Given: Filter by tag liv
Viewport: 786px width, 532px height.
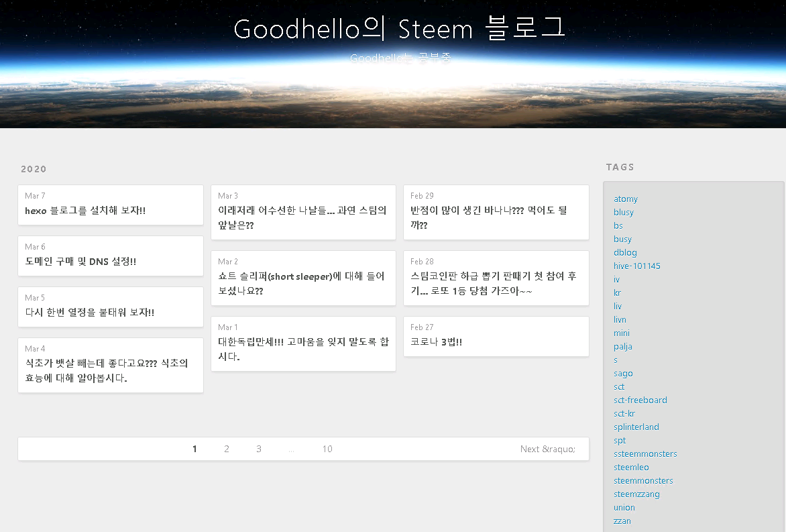Looking at the screenshot, I should point(618,307).
